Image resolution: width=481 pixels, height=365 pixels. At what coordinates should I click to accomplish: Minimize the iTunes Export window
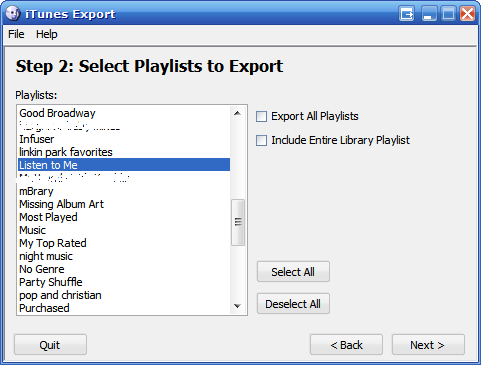tap(429, 14)
